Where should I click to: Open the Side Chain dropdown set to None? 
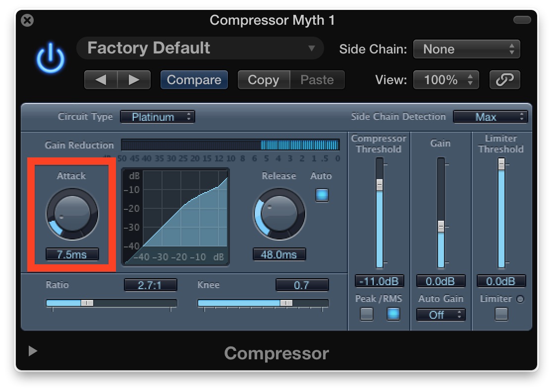pyautogui.click(x=466, y=49)
